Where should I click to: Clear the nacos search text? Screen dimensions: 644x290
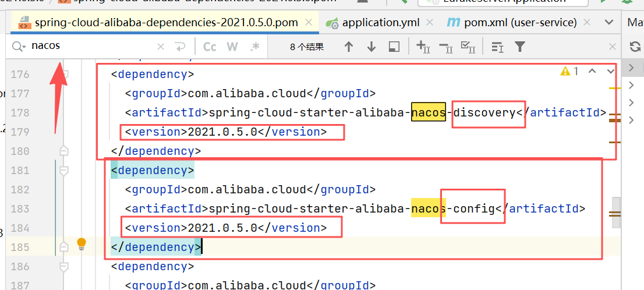click(161, 47)
